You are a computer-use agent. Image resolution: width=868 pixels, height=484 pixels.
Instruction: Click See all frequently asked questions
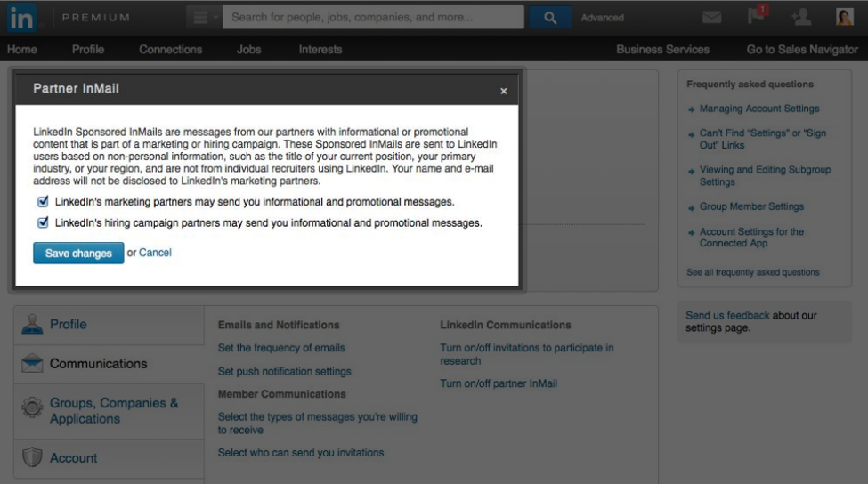pyautogui.click(x=753, y=272)
